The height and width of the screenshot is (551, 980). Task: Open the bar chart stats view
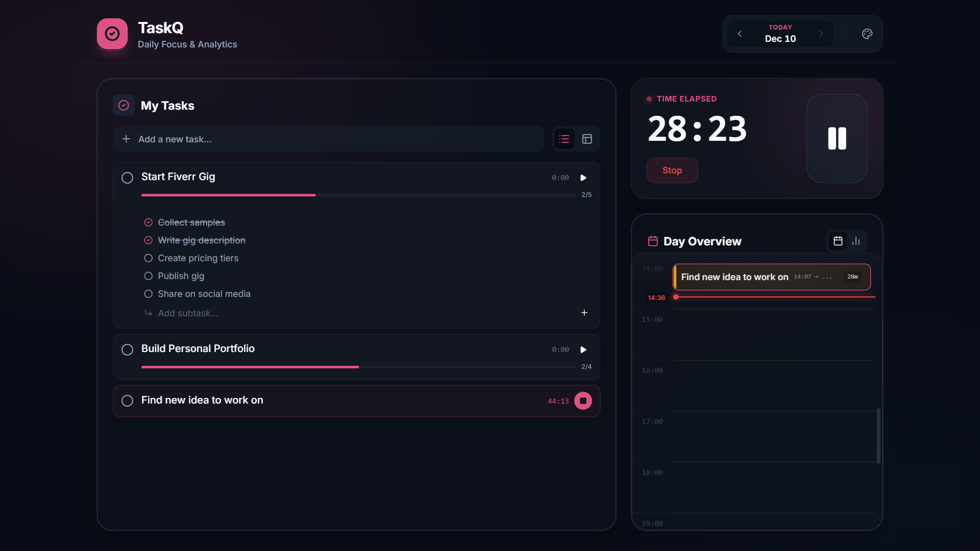coord(856,241)
